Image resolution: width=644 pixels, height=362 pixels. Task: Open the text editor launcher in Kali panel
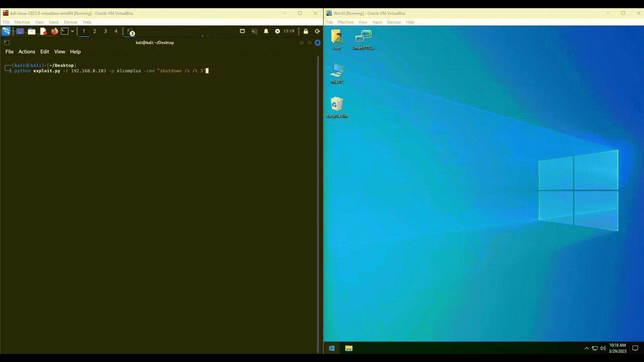[43, 31]
